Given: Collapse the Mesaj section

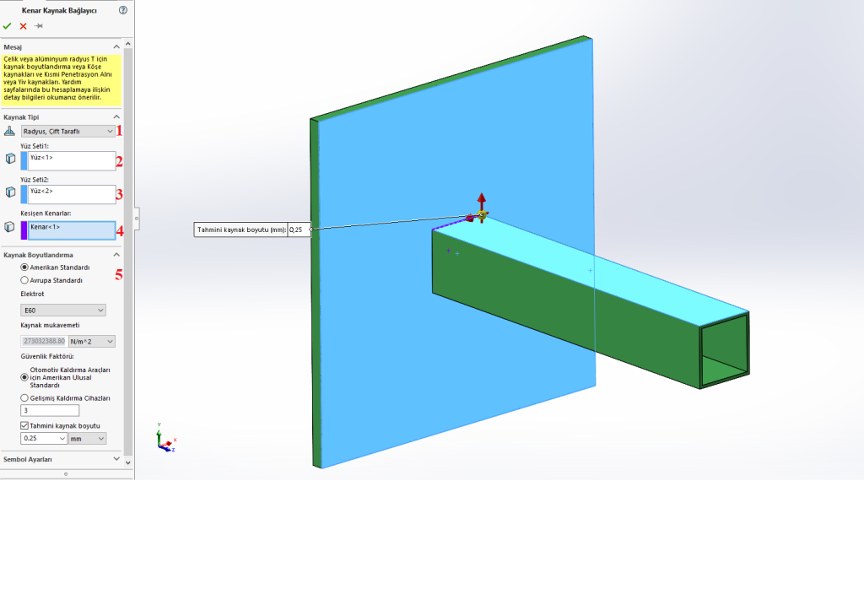Looking at the screenshot, I should (116, 47).
